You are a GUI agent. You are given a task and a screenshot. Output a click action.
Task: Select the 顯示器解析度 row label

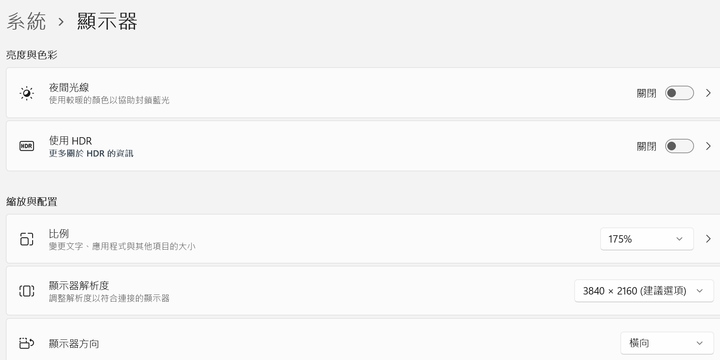[x=79, y=286]
